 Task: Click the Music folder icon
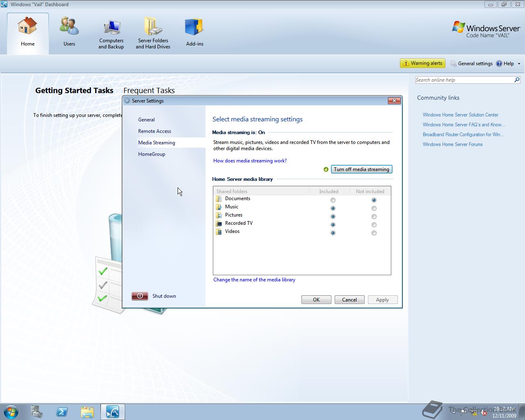pyautogui.click(x=219, y=207)
